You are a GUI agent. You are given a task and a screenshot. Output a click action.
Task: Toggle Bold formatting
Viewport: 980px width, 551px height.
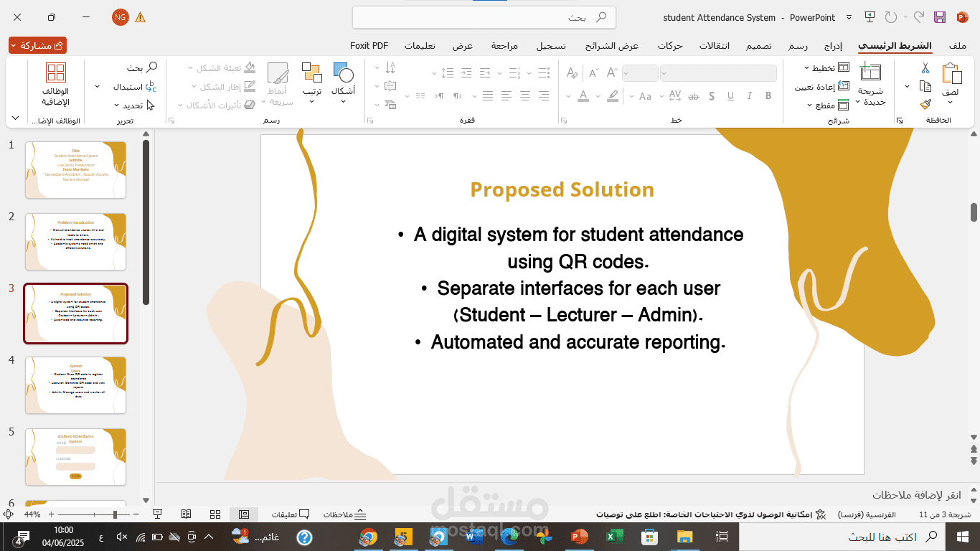(768, 95)
